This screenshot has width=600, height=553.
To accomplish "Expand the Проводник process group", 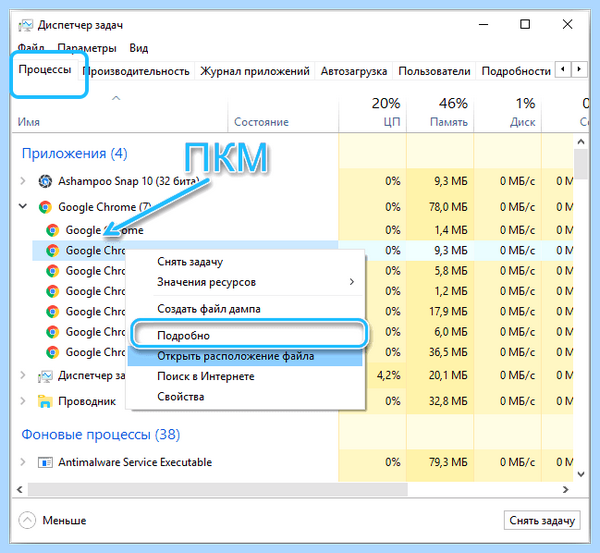I will click(x=23, y=401).
